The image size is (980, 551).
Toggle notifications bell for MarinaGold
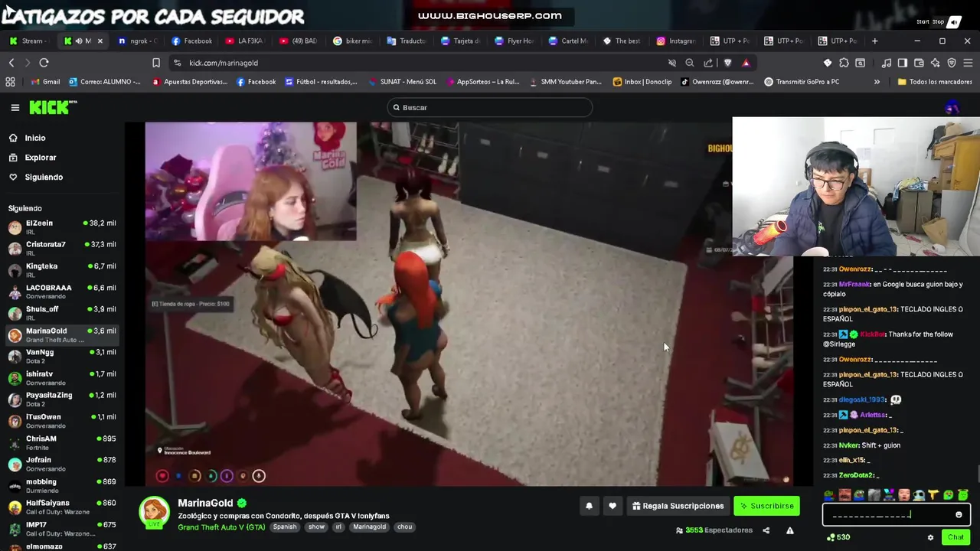589,506
